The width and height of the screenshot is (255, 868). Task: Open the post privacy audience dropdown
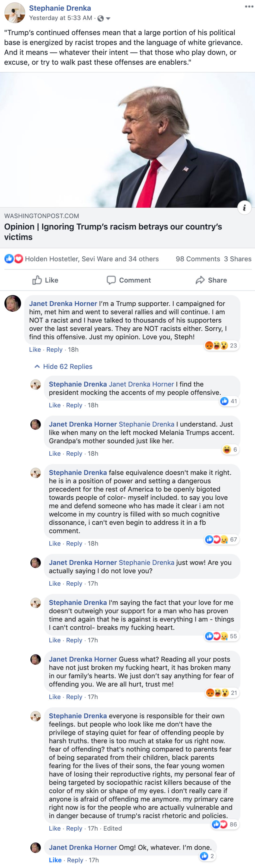104,18
